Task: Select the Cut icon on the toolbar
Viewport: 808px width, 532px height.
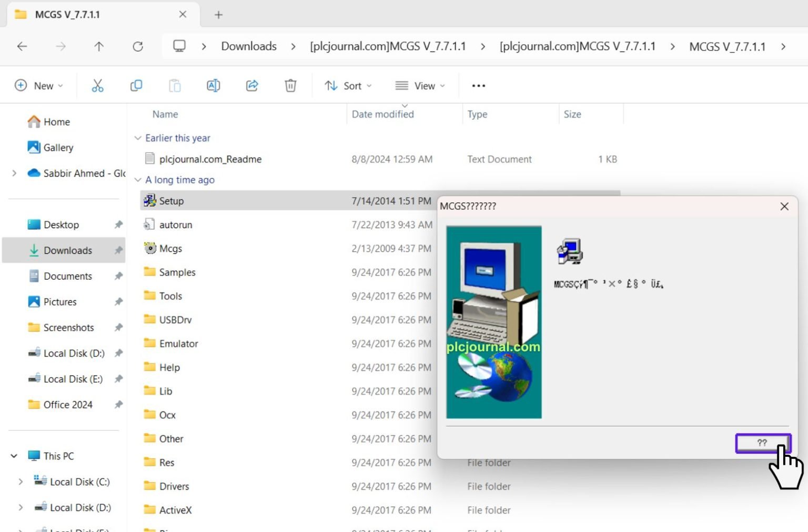Action: (x=97, y=85)
